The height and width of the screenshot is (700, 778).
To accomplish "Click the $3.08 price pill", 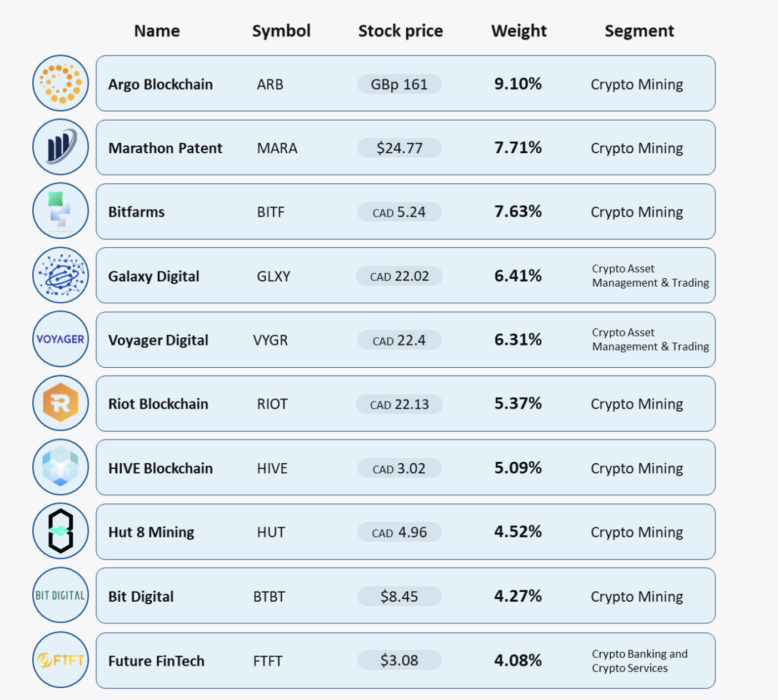I will point(400,661).
